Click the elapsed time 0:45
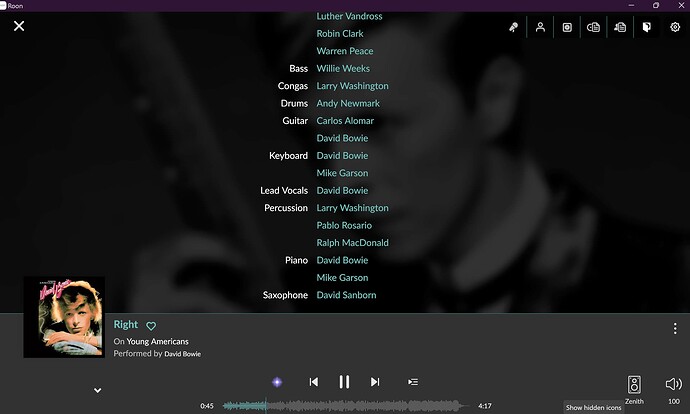 [x=207, y=406]
